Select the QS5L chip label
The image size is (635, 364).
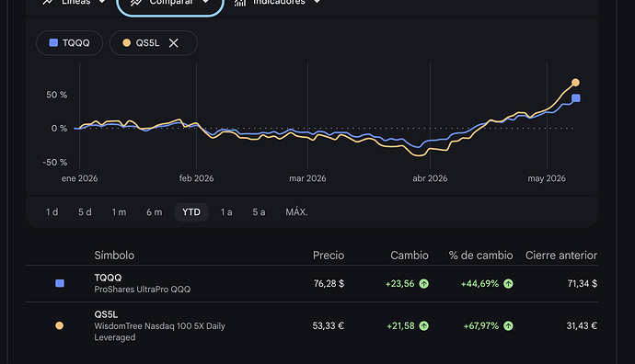point(147,43)
